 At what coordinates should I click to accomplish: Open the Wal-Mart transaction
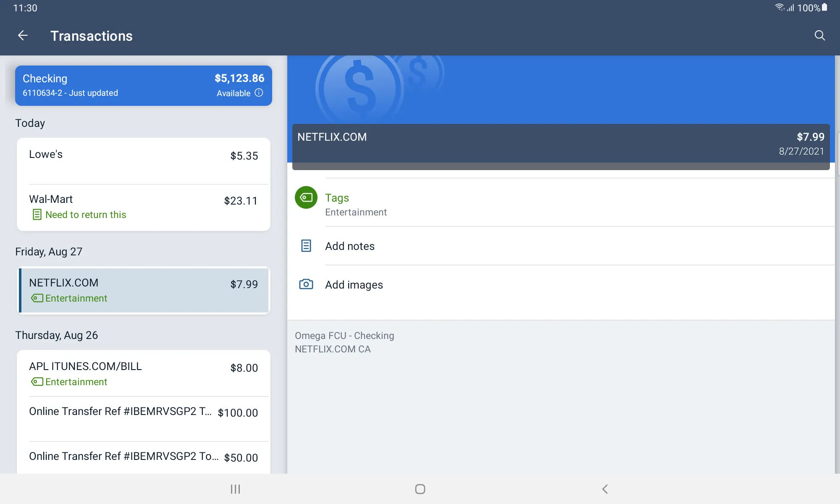click(x=144, y=207)
